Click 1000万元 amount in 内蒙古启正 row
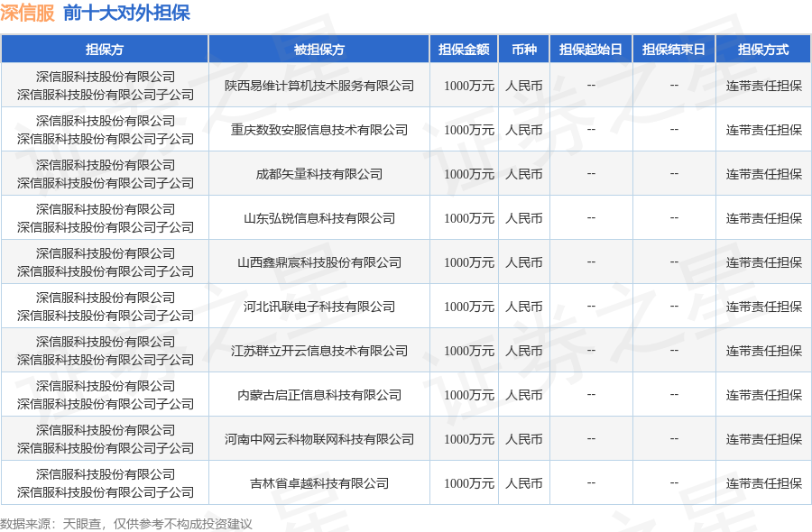The image size is (812, 532). [x=469, y=395]
